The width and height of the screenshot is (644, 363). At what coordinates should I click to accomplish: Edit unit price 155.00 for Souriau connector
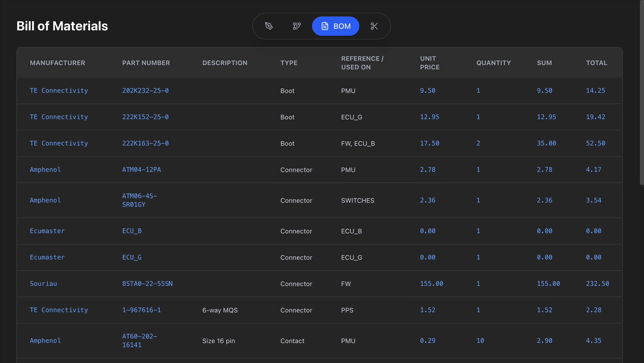431,284
